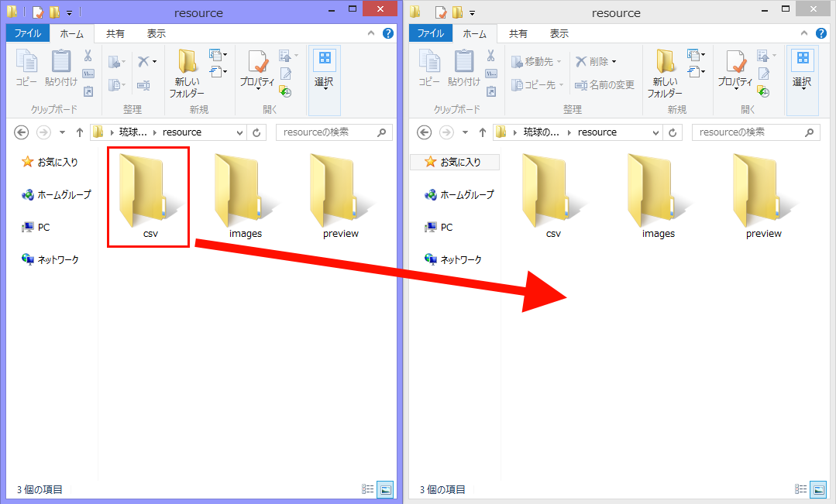The image size is (836, 504).
Task: Select preview folder in left window
Action: 341,197
